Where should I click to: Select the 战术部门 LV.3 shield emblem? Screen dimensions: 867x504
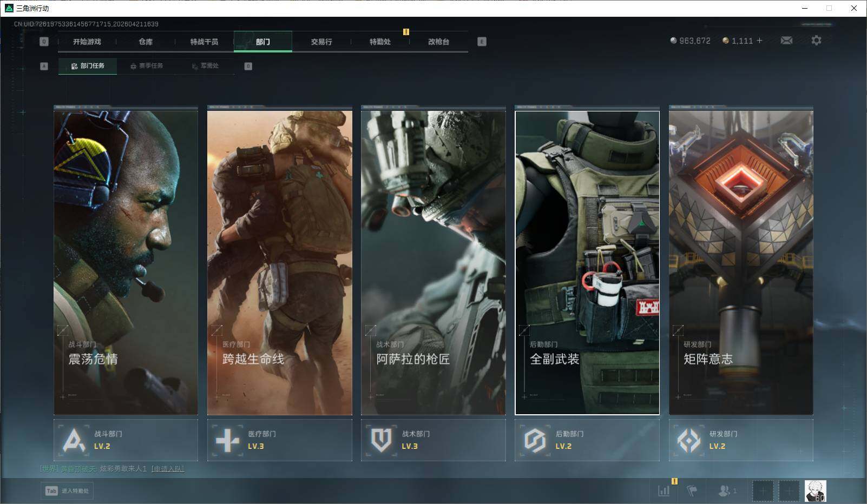pos(381,440)
